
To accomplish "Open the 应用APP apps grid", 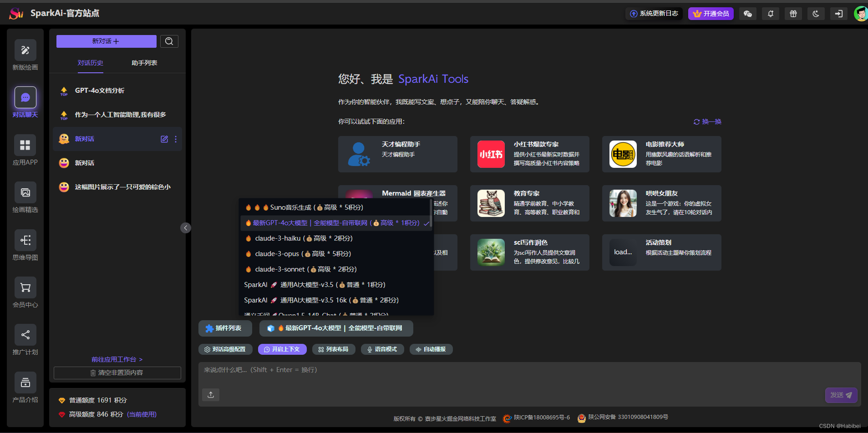I will point(25,145).
